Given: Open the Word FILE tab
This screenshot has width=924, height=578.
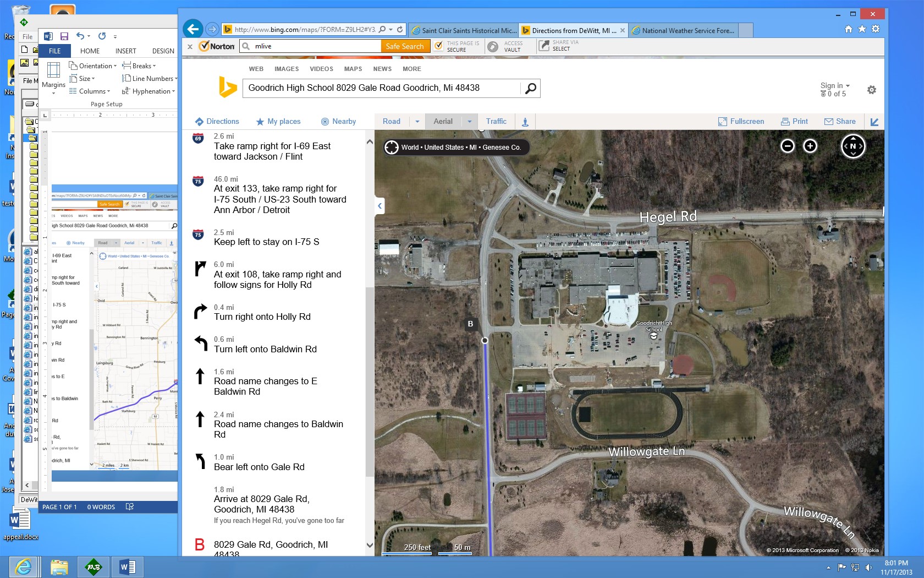Looking at the screenshot, I should tap(55, 51).
